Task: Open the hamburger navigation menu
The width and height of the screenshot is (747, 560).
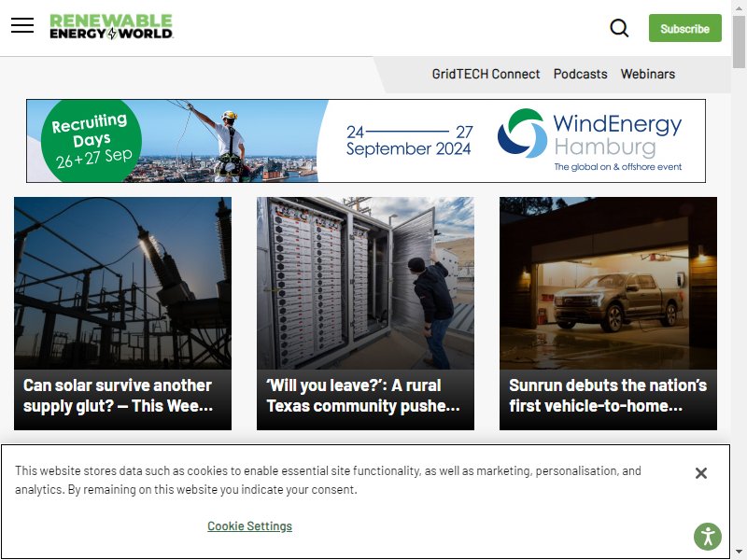Action: pyautogui.click(x=22, y=25)
